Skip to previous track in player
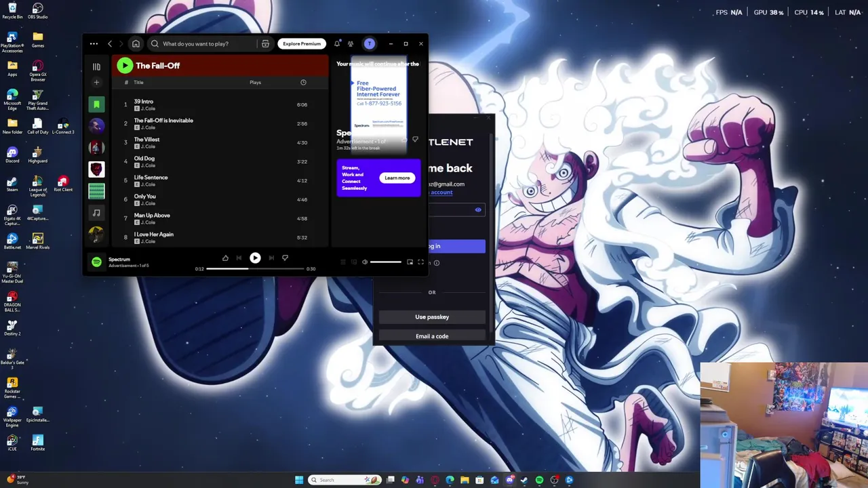 (x=239, y=258)
